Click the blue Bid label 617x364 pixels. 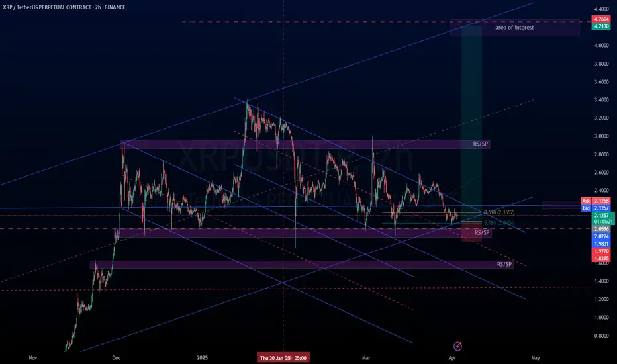click(x=586, y=208)
